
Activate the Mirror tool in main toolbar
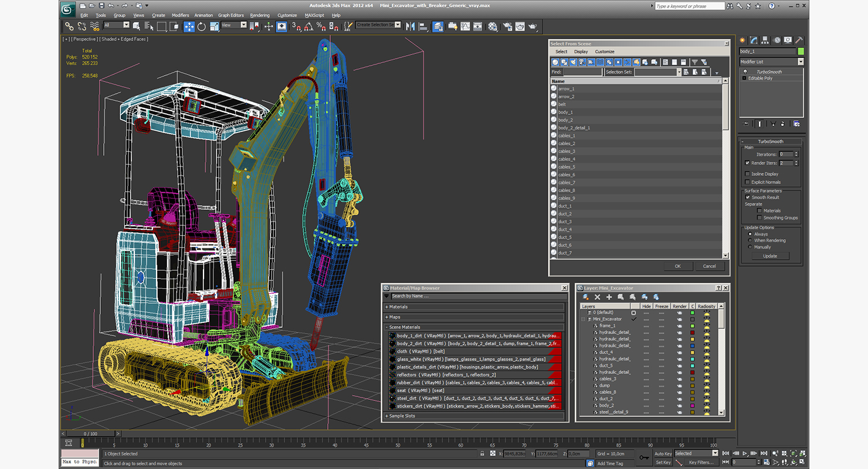410,26
